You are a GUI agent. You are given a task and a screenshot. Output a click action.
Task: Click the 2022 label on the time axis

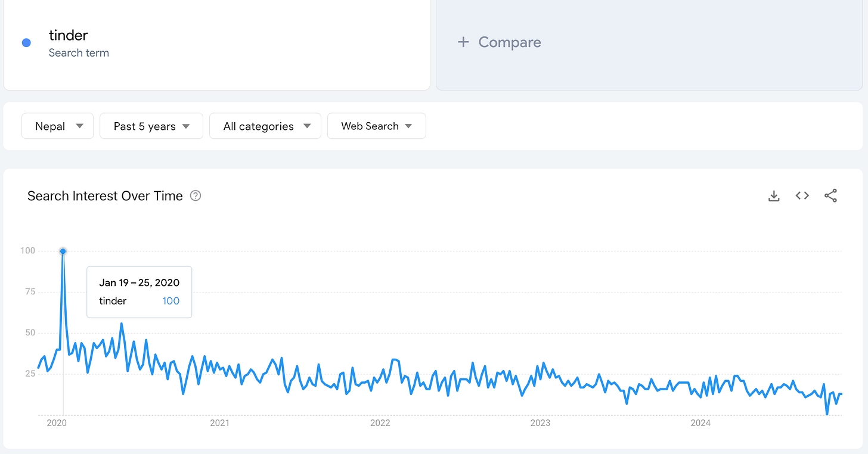[x=380, y=423]
